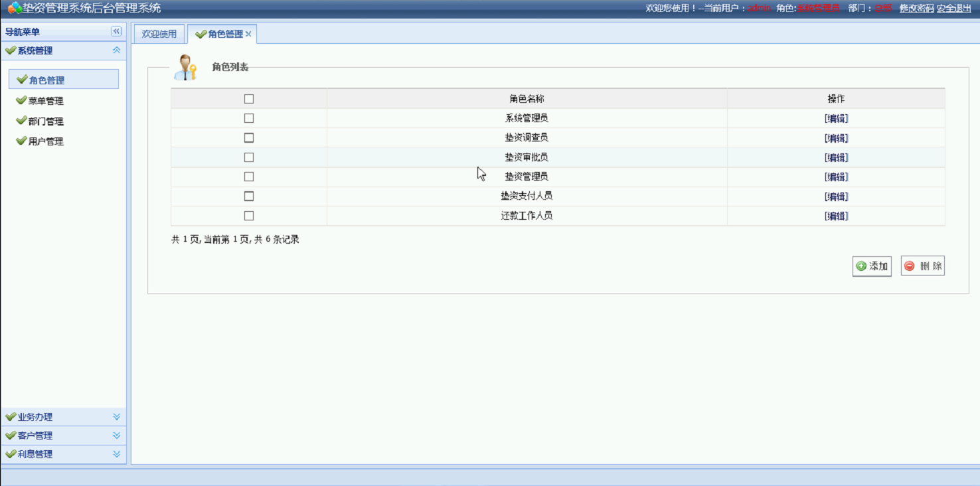Click the pagination summary text 共 6 条记录
This screenshot has width=980, height=486.
pos(277,240)
